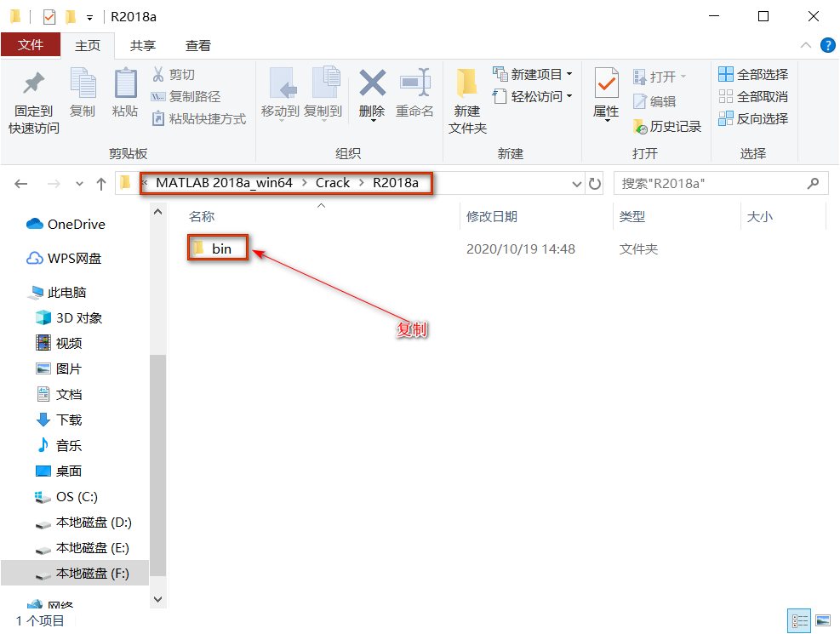Click Paste shortcut (粘贴快捷方式)

pyautogui.click(x=199, y=119)
